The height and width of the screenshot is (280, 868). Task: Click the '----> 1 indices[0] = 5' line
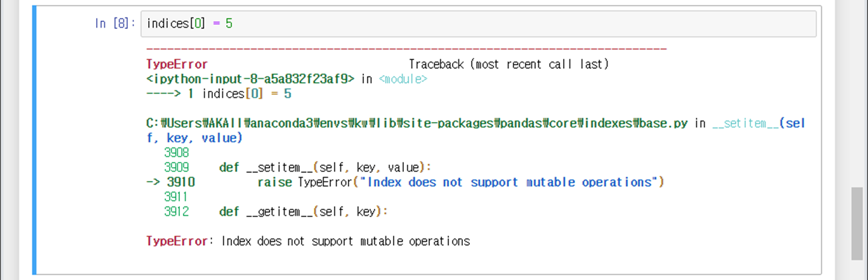219,94
